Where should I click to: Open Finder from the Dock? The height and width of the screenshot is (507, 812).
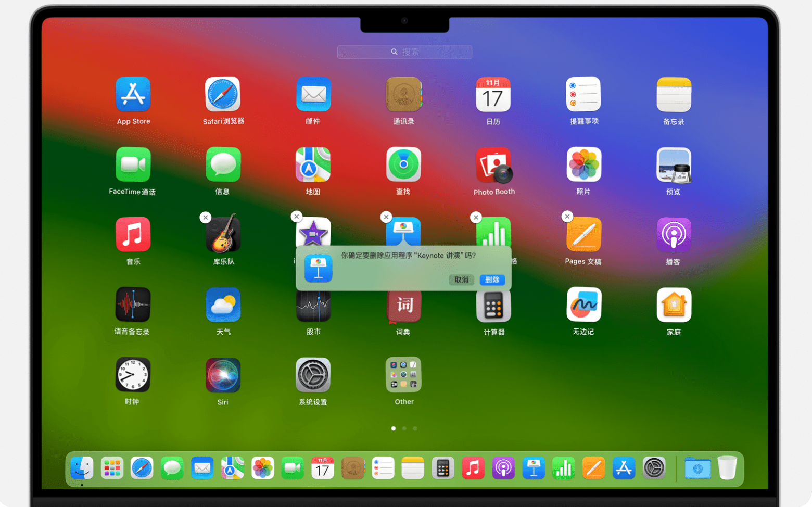coord(82,468)
